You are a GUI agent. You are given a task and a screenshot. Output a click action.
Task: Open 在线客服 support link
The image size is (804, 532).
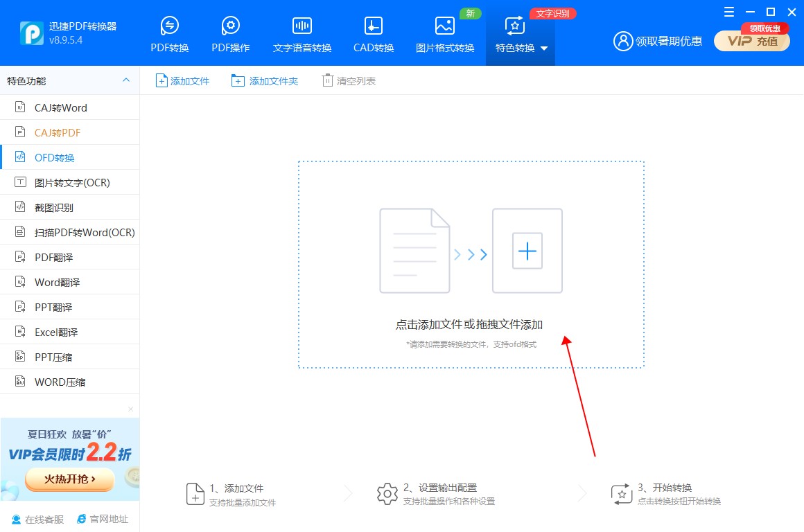tap(38, 519)
